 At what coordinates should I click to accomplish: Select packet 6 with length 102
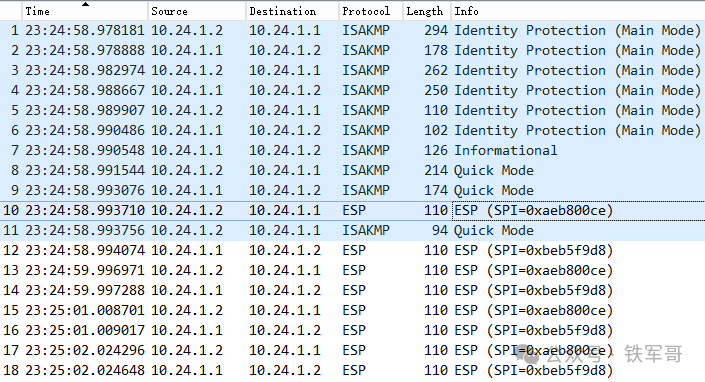pyautogui.click(x=352, y=130)
